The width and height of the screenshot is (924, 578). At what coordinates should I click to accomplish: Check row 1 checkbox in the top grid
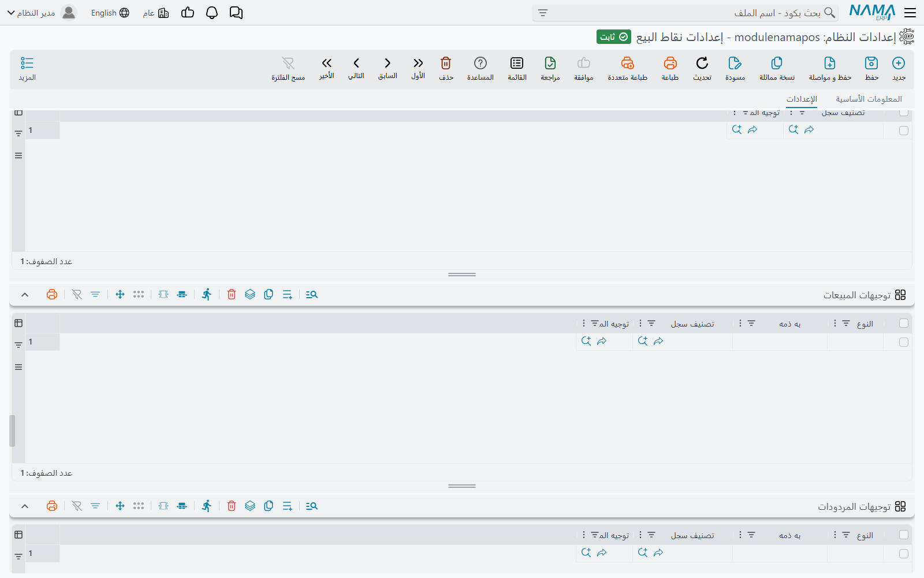[x=904, y=131]
